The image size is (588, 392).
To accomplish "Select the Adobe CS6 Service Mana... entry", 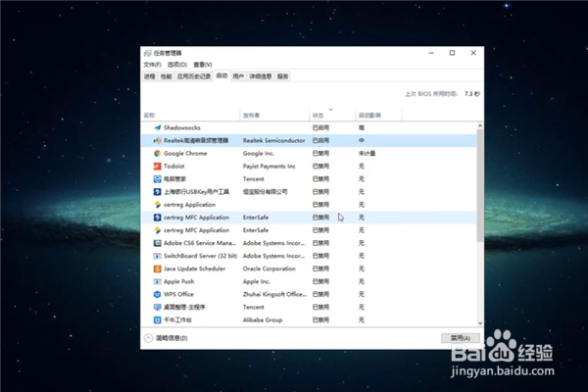I will coord(200,243).
